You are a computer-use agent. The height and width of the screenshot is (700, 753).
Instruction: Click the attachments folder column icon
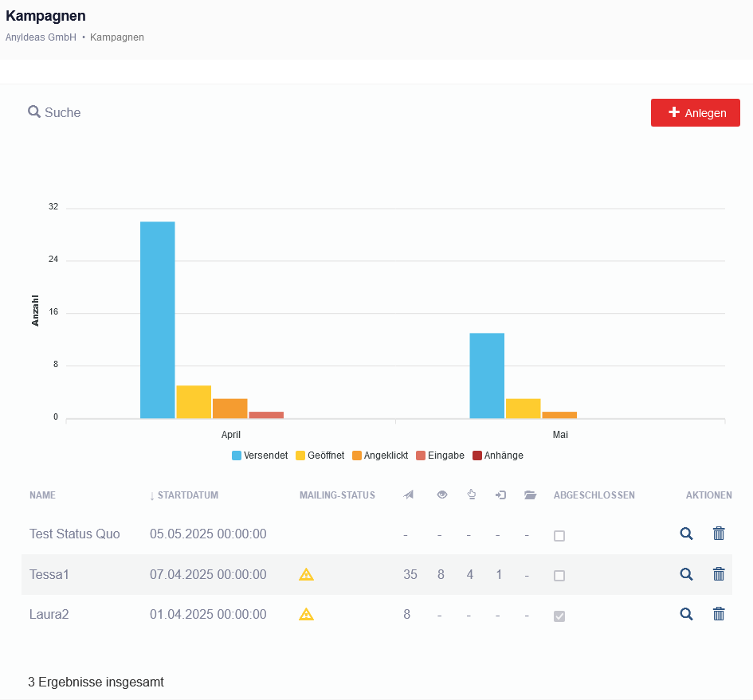(530, 495)
